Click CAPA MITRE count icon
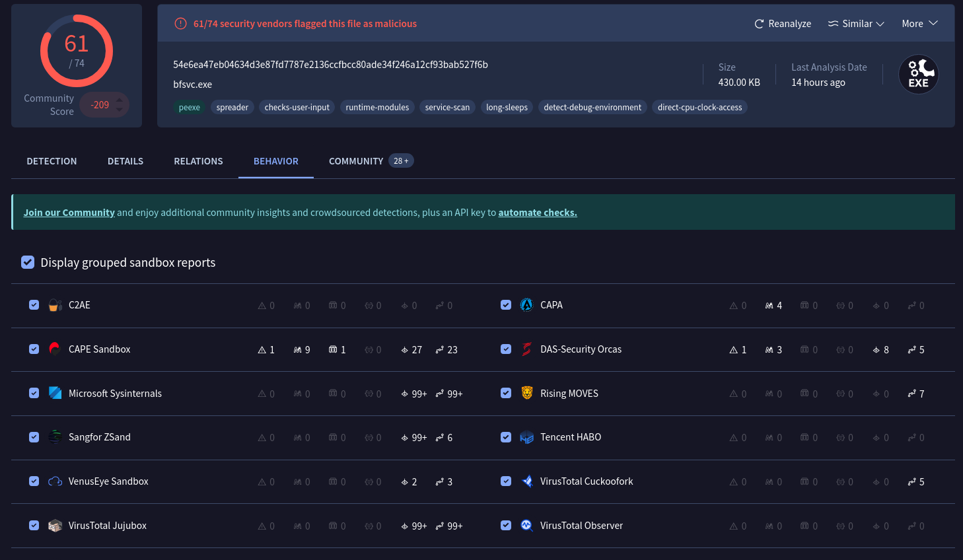This screenshot has height=560, width=963. coord(769,306)
